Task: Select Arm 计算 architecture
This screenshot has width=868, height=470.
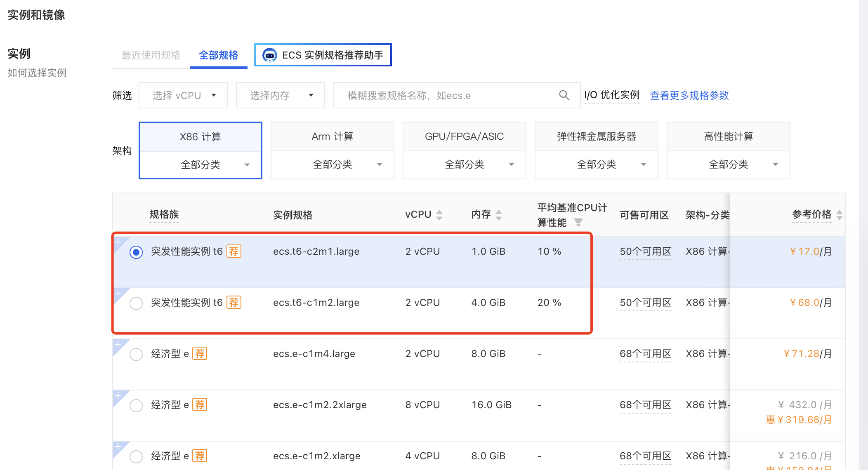Action: coord(333,136)
